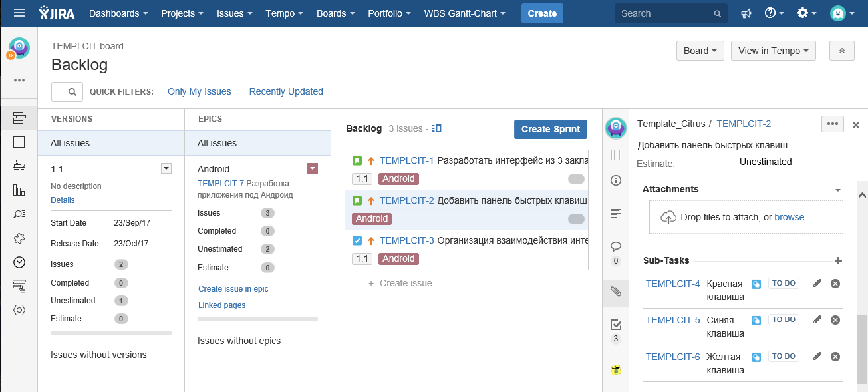
Task: Open the Tempo clock sidebar icon
Action: click(x=19, y=262)
